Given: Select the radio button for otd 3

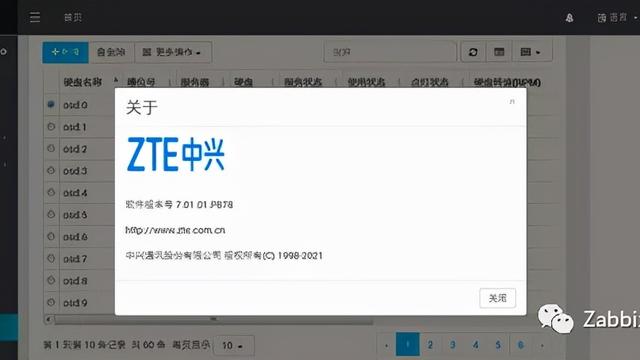Looking at the screenshot, I should [51, 170].
